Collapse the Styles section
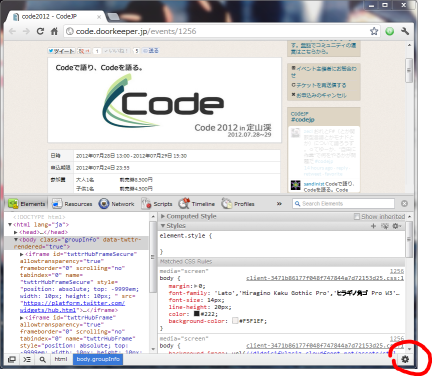Image resolution: width=432 pixels, height=376 pixels. 163,226
